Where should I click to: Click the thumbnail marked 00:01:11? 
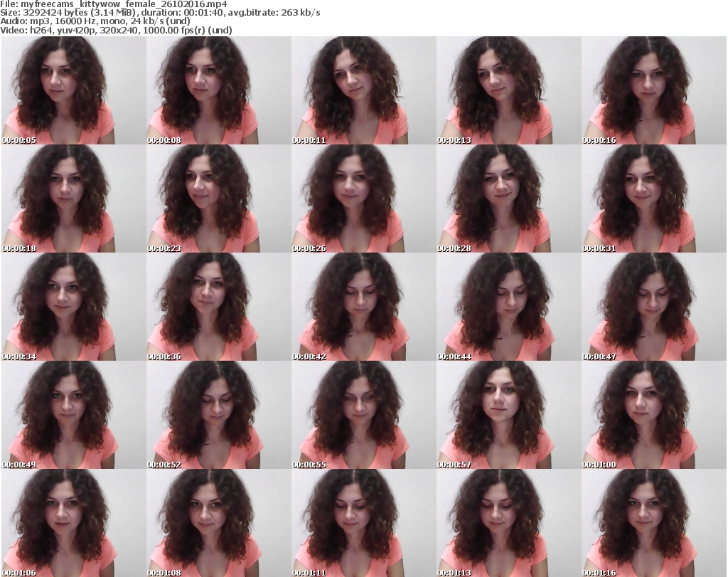[x=363, y=523]
